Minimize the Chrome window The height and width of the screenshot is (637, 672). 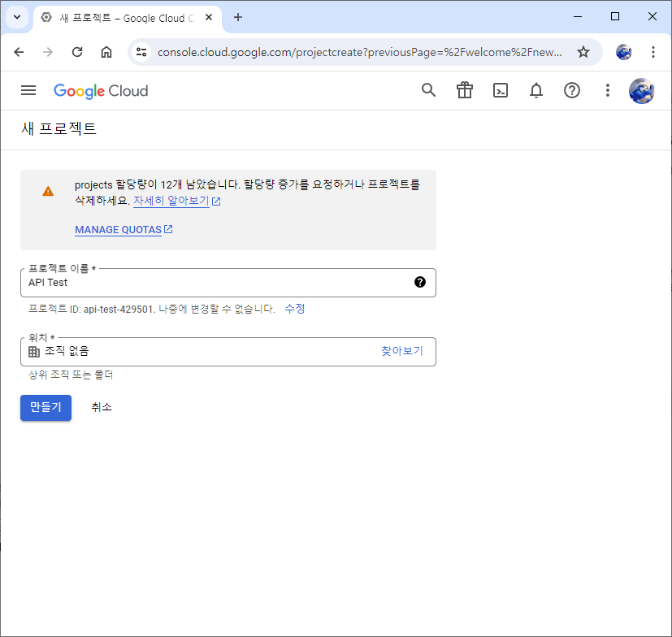578,17
